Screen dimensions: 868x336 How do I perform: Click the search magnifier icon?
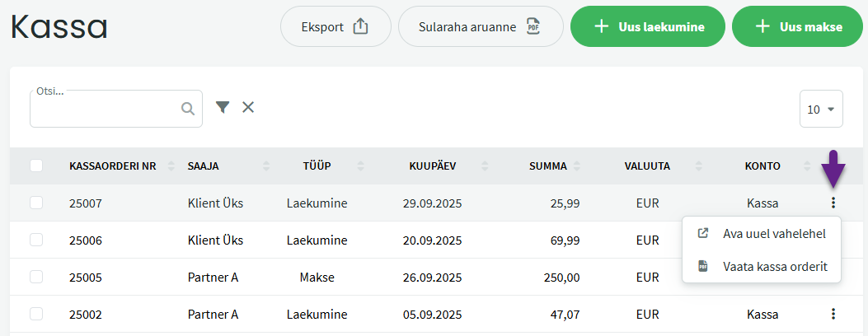tap(188, 109)
